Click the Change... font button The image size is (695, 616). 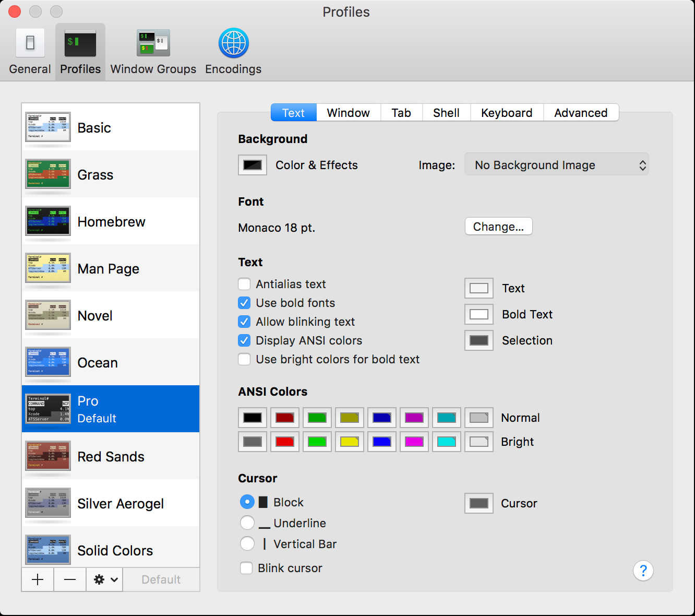pyautogui.click(x=498, y=227)
